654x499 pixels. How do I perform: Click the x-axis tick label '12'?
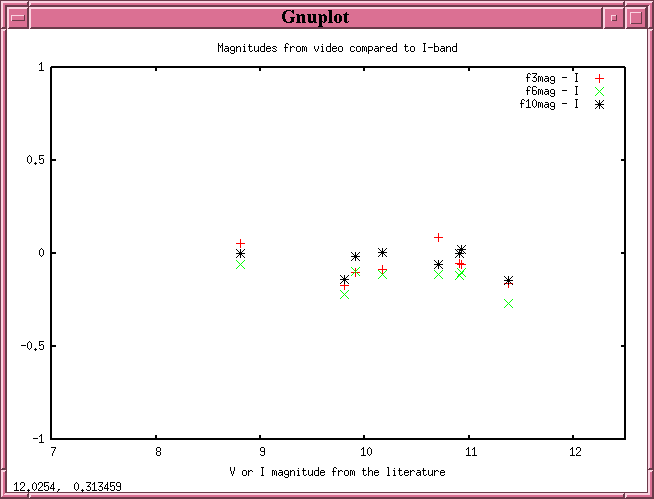575,452
